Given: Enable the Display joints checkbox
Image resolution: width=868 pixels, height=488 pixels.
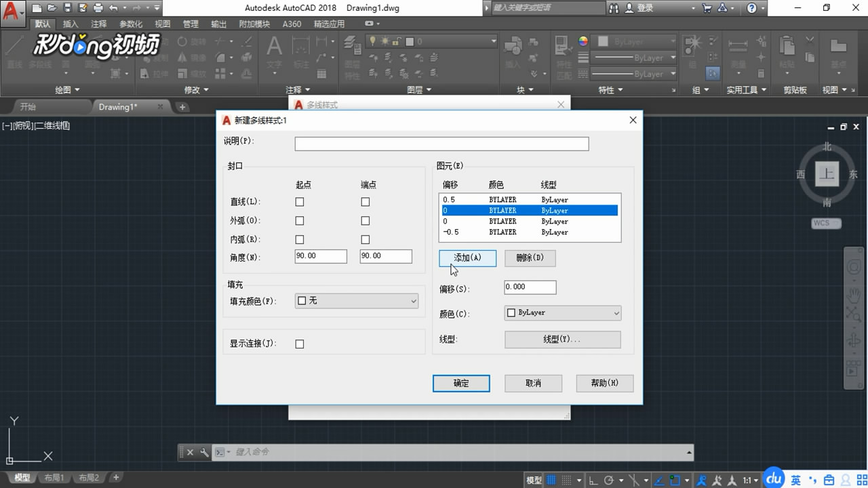Looking at the screenshot, I should click(300, 344).
